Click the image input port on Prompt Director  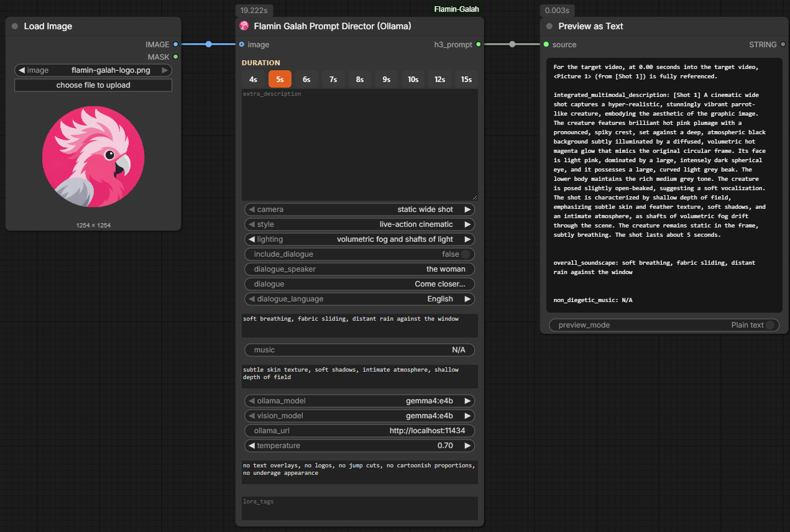pyautogui.click(x=242, y=44)
